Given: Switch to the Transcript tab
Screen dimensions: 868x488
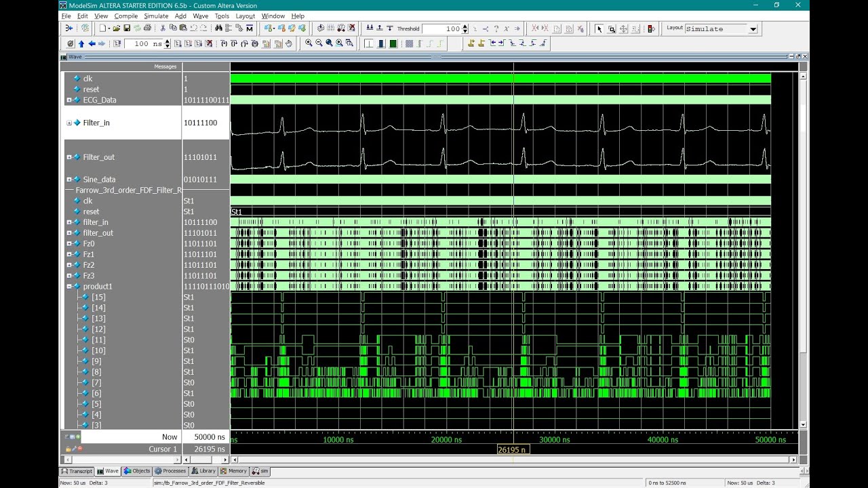Looking at the screenshot, I should point(77,471).
